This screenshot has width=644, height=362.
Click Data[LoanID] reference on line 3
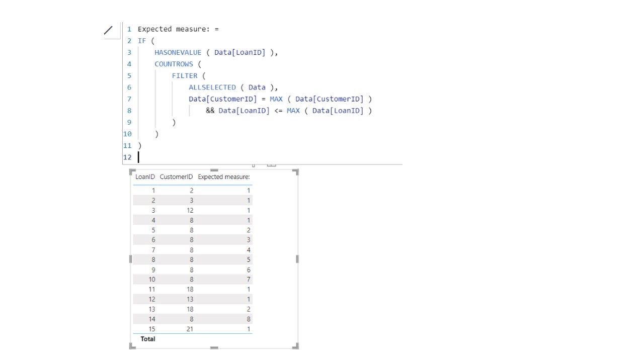pos(239,52)
